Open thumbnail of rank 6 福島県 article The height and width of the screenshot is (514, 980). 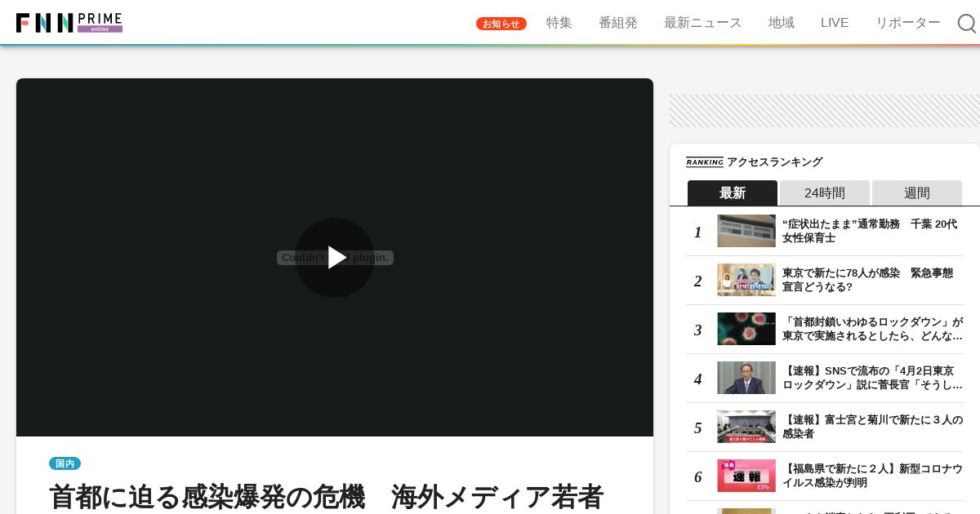click(746, 476)
